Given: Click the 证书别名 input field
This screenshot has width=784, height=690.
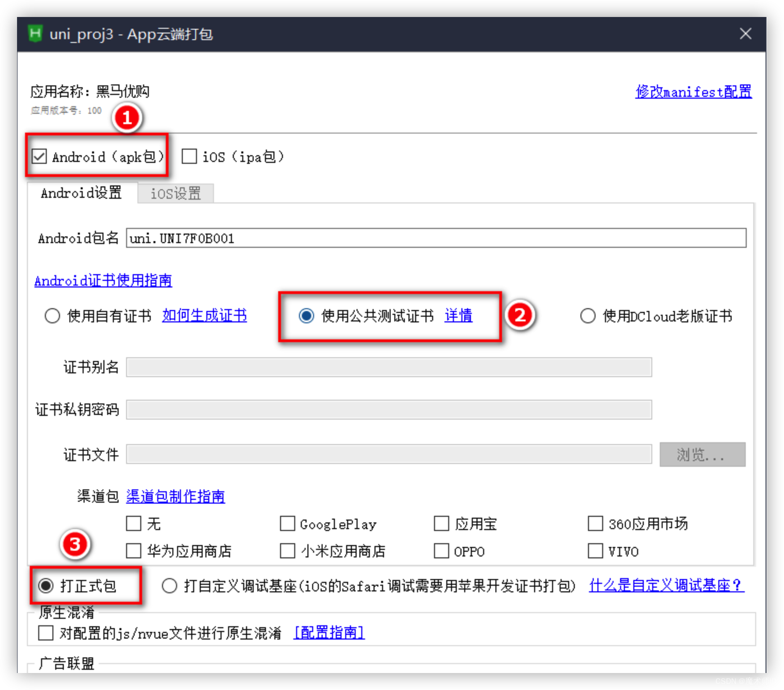Looking at the screenshot, I should pyautogui.click(x=389, y=367).
